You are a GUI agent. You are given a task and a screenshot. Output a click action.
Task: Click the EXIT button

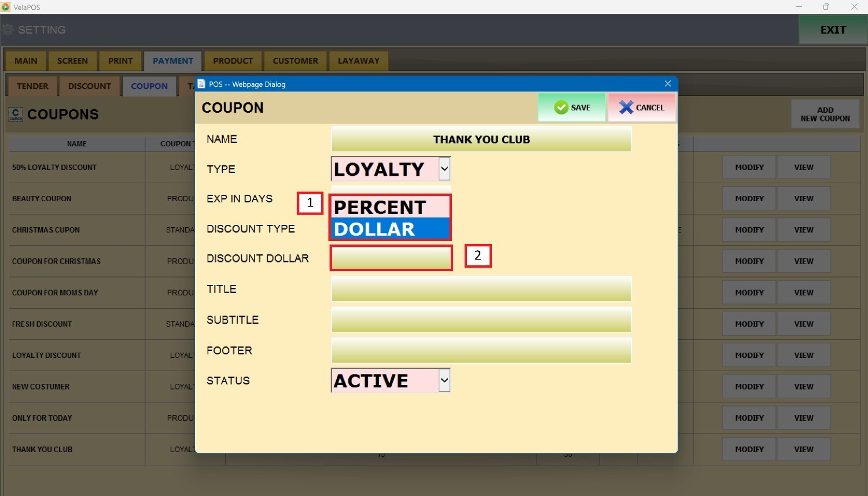[833, 30]
